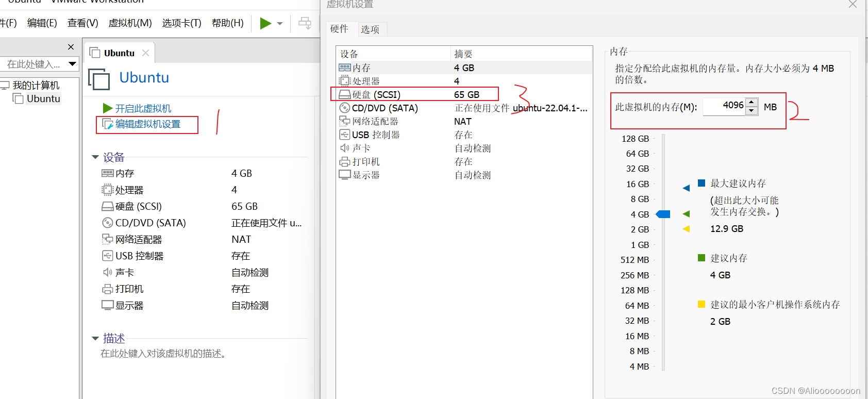The height and width of the screenshot is (399, 868).
Task: Click the network adapter icon in main window devices
Action: (x=107, y=239)
